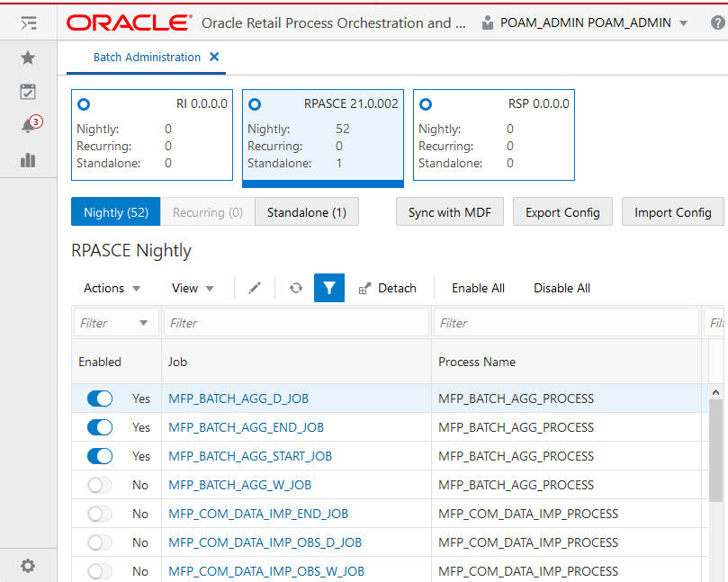Viewport: 728px width, 582px height.
Task: Open the Enabled column filter dropdown
Action: tap(143, 323)
